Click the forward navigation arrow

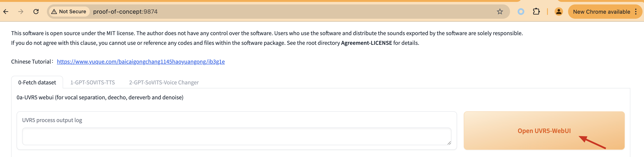(21, 12)
